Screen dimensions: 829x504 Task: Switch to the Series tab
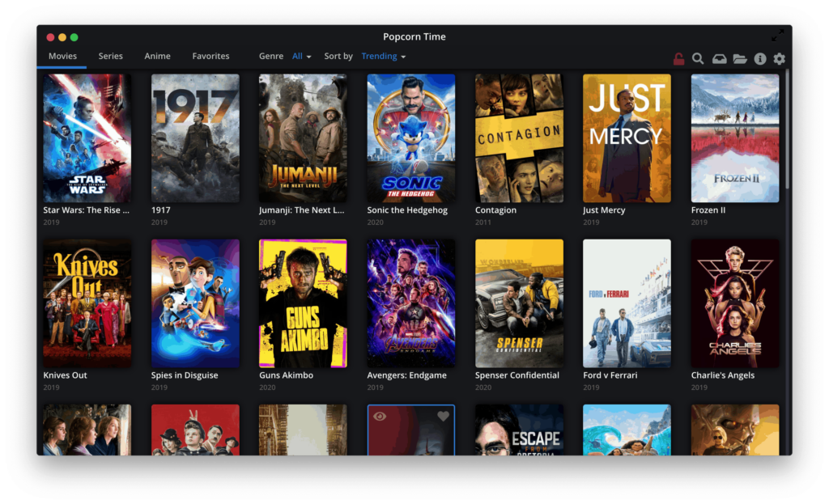coord(110,56)
